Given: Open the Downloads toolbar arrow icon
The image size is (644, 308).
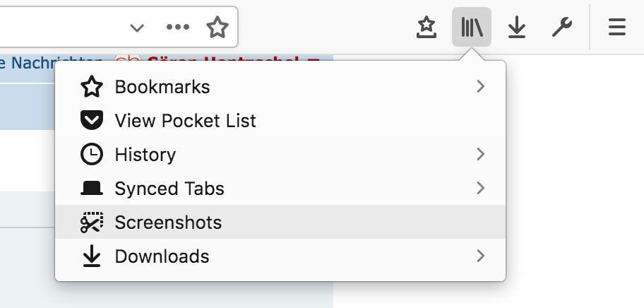Looking at the screenshot, I should (517, 28).
